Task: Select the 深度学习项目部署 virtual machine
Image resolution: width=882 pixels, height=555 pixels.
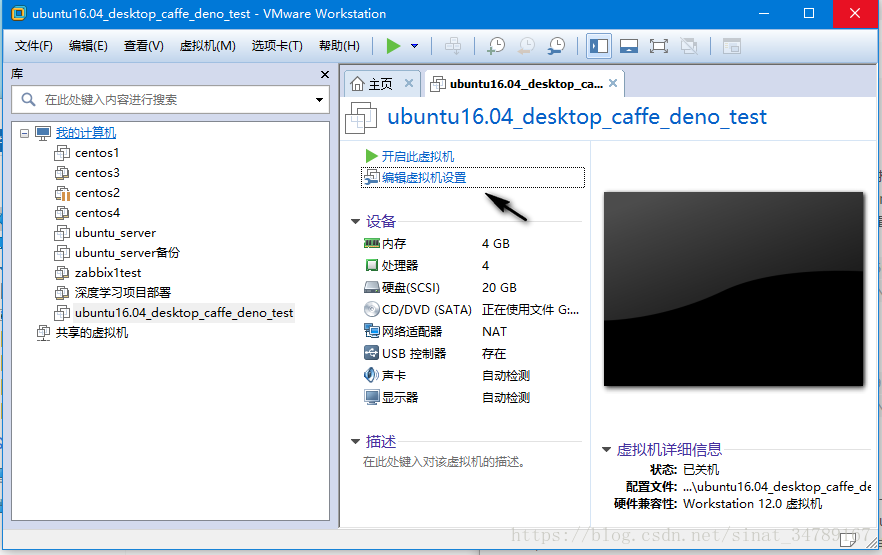Action: coord(123,292)
